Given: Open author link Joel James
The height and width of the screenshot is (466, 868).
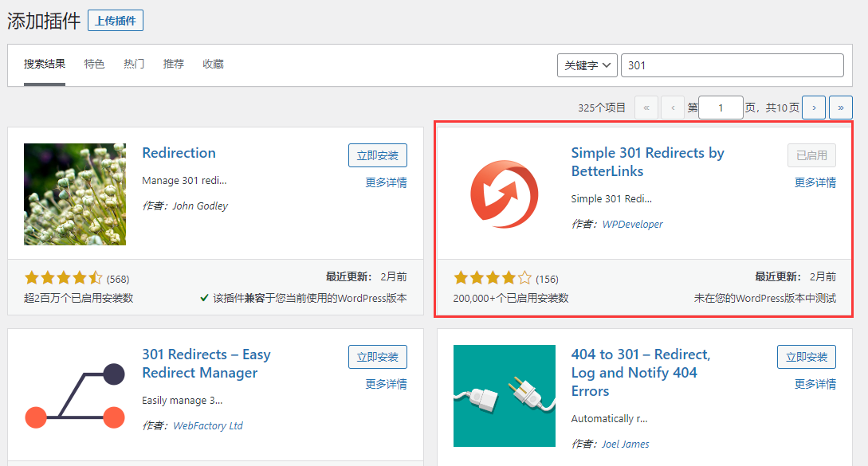Looking at the screenshot, I should click(x=626, y=444).
